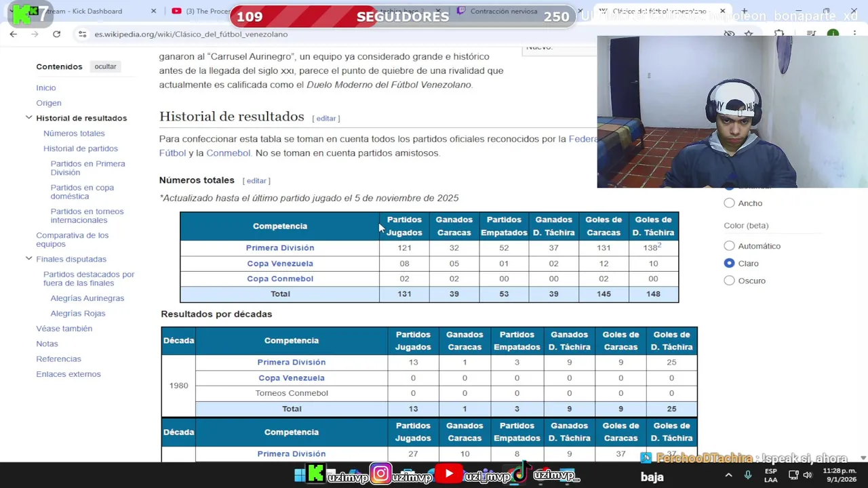
Task: Hide the Contenidos sidebar with ocultar
Action: pos(105,66)
